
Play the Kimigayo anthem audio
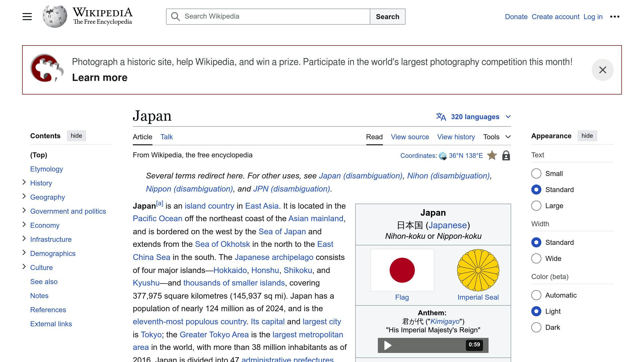388,345
